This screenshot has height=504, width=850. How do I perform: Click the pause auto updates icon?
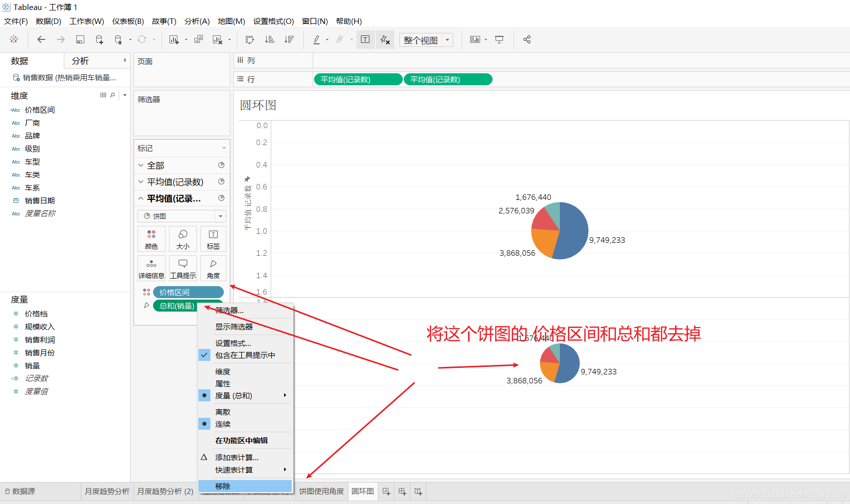118,39
